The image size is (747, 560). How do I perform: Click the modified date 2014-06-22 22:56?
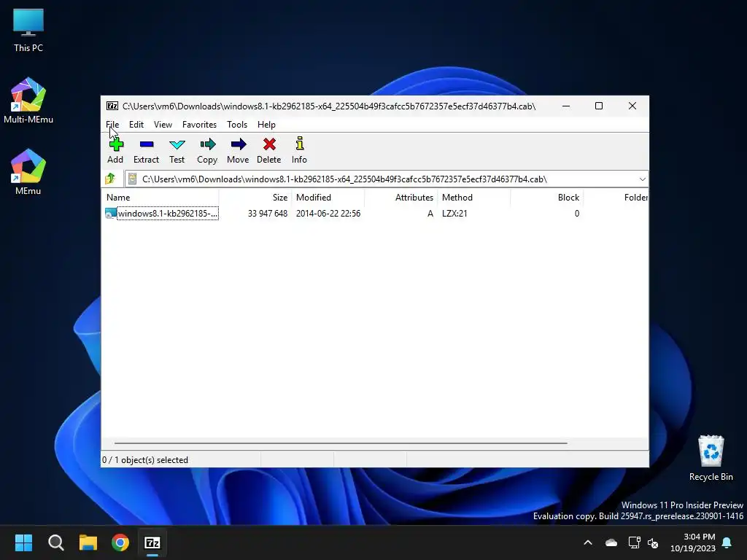point(328,214)
